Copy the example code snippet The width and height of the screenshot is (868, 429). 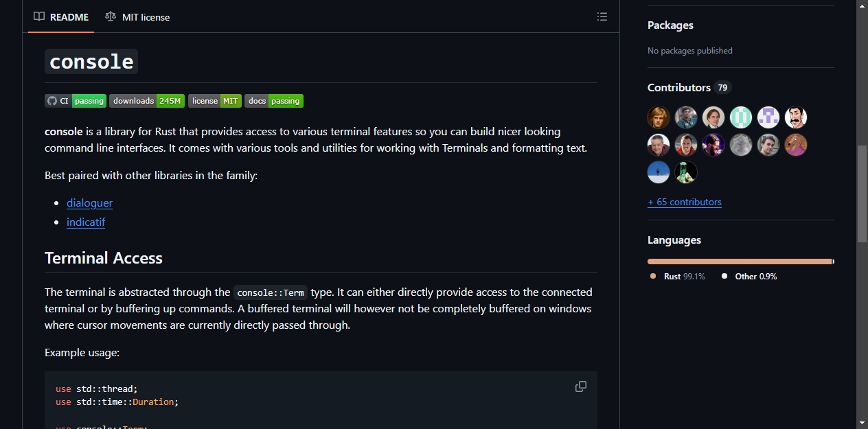(581, 386)
